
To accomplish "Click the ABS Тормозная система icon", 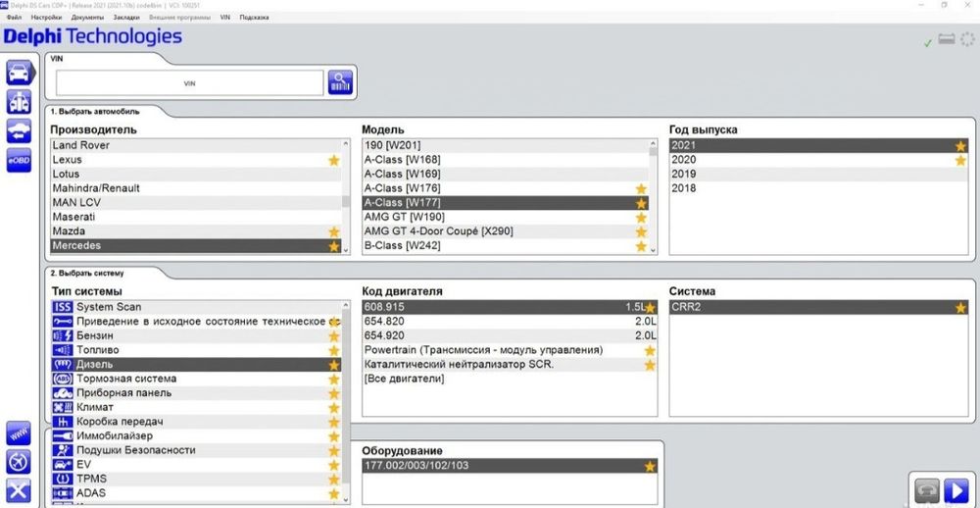I will point(62,380).
